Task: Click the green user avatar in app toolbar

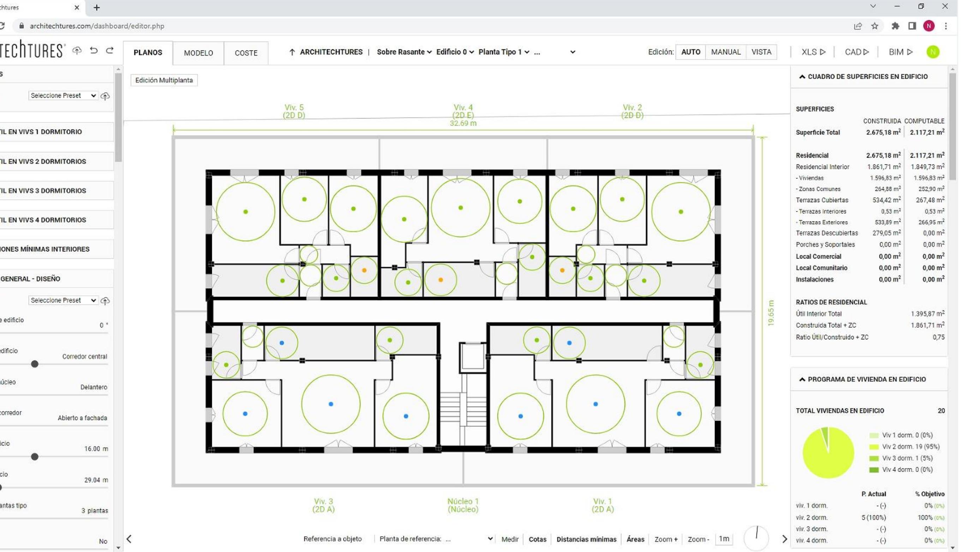Action: [x=932, y=52]
